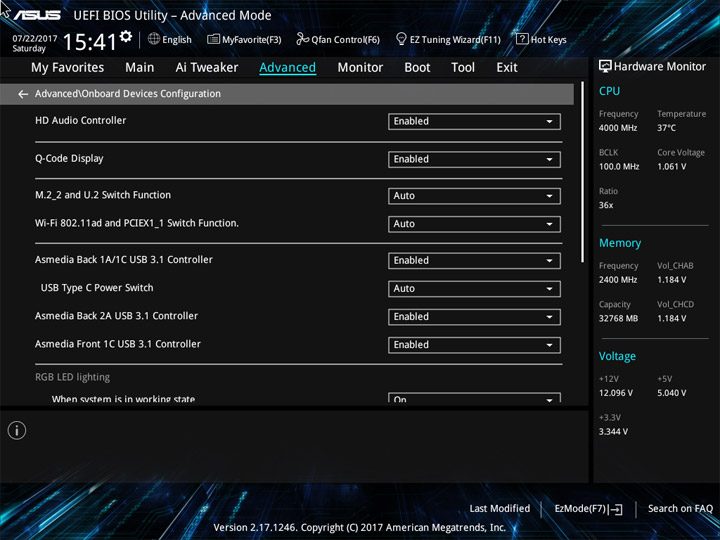The height and width of the screenshot is (540, 720).
Task: Go back using the left arrow icon
Action: [22, 94]
